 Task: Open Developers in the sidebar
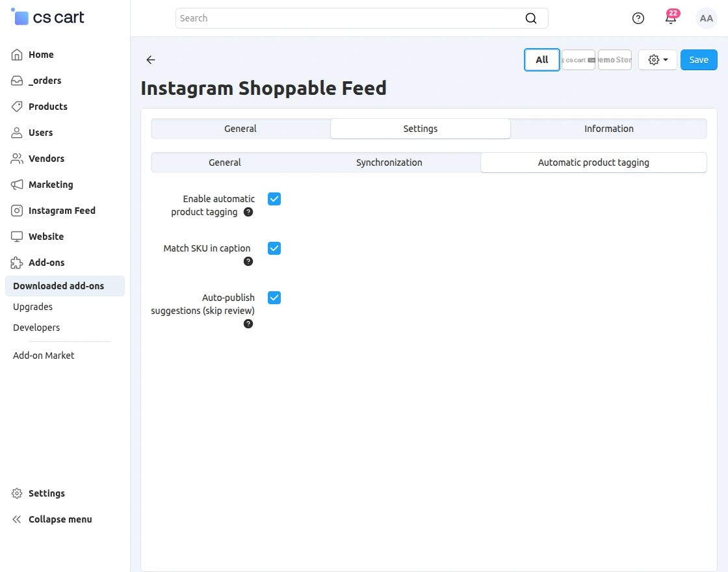36,328
